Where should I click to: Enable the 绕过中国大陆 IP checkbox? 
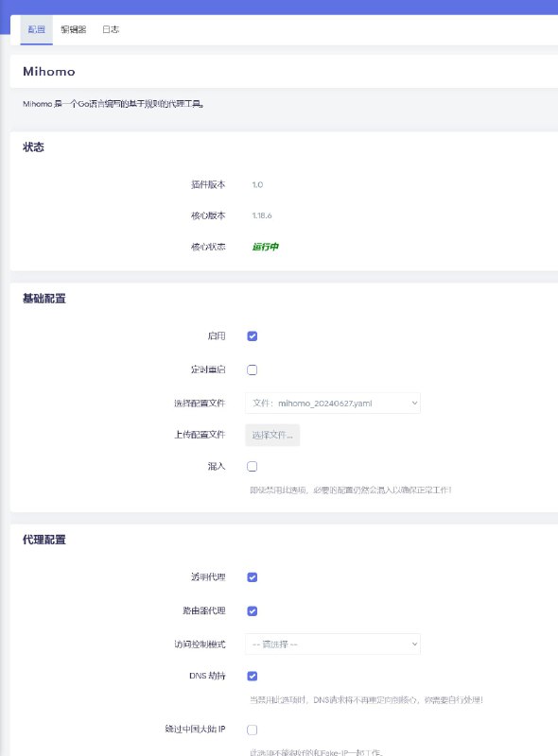(252, 730)
